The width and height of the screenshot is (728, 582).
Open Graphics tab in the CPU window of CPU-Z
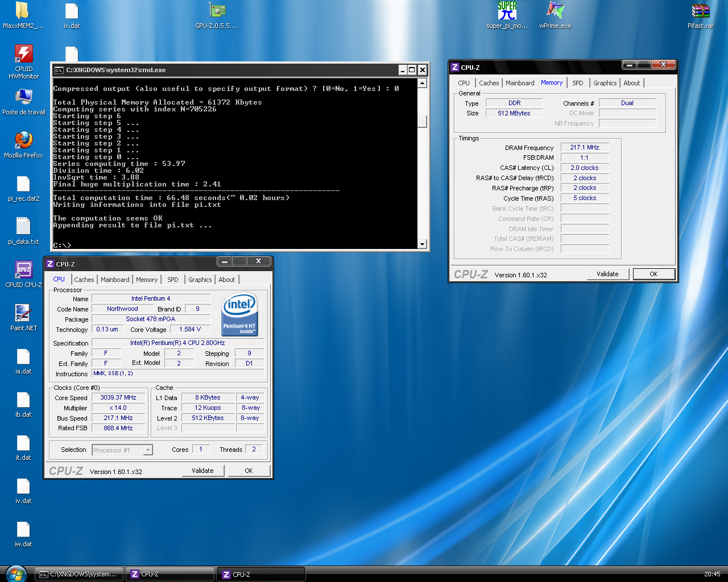tap(200, 280)
